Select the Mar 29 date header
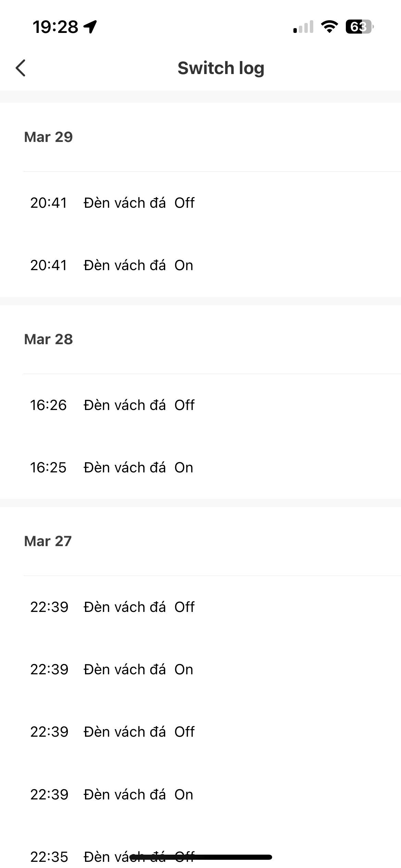This screenshot has height=868, width=401. coord(48,137)
